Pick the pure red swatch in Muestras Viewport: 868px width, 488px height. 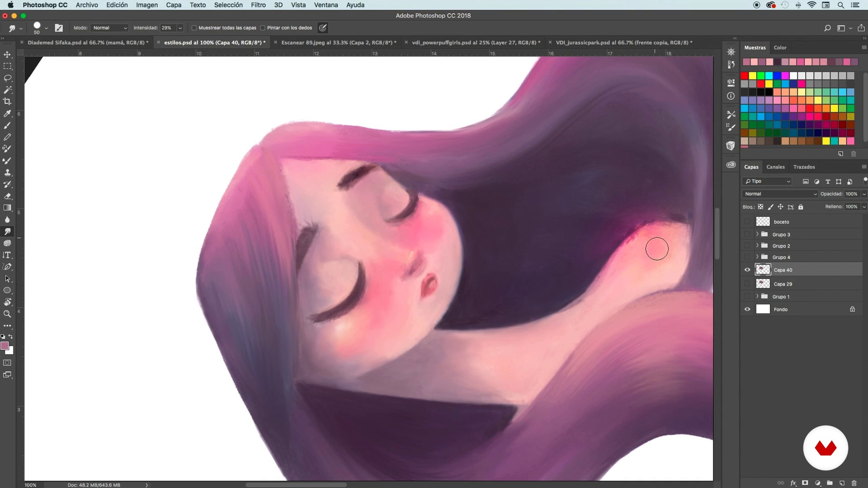(x=744, y=76)
